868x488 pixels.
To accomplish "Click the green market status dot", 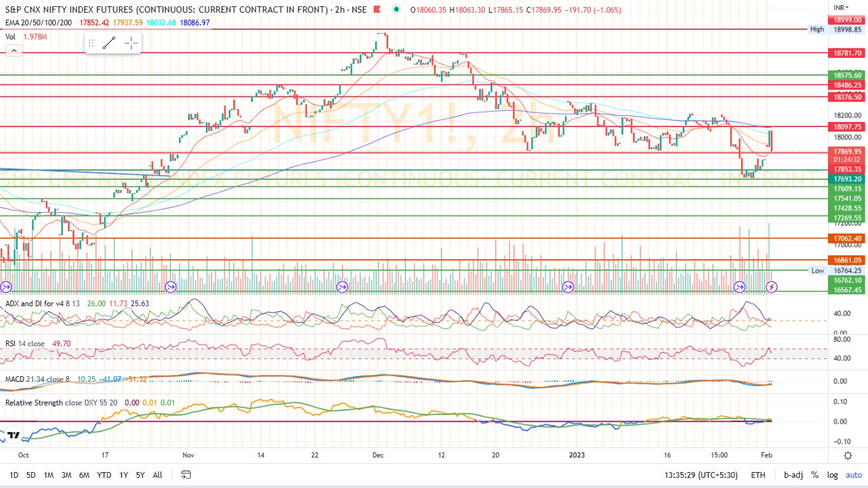I will 397,10.
